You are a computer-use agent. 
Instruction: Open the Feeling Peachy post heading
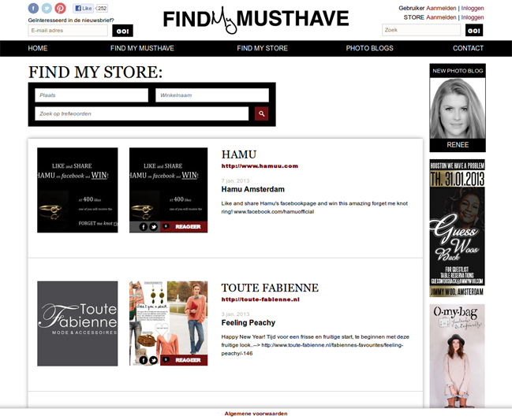pyautogui.click(x=249, y=323)
